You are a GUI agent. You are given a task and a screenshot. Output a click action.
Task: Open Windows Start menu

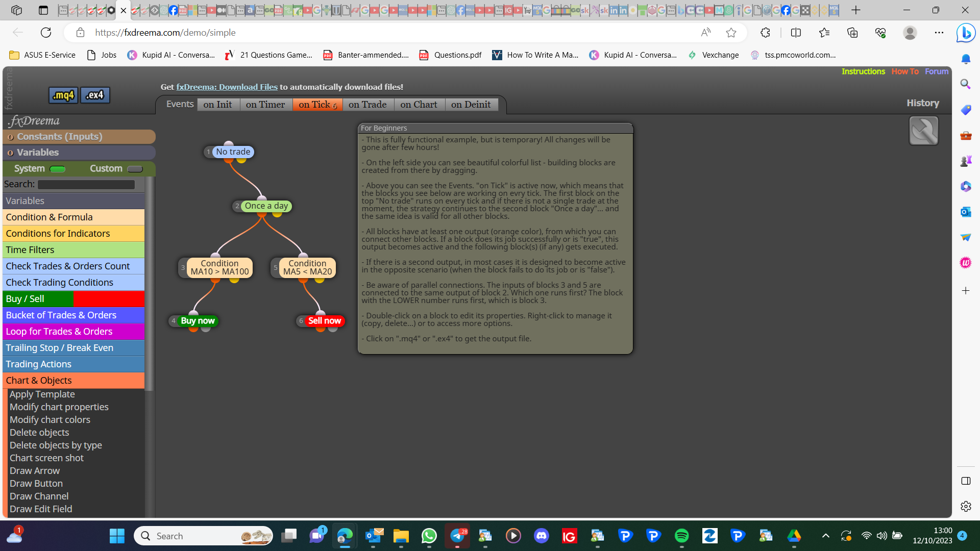(117, 536)
